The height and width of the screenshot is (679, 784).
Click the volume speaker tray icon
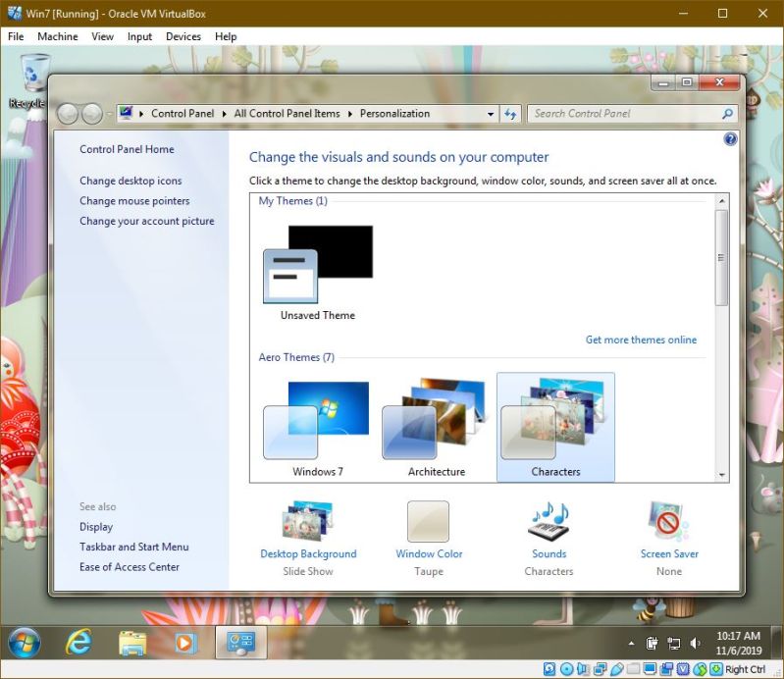point(695,643)
